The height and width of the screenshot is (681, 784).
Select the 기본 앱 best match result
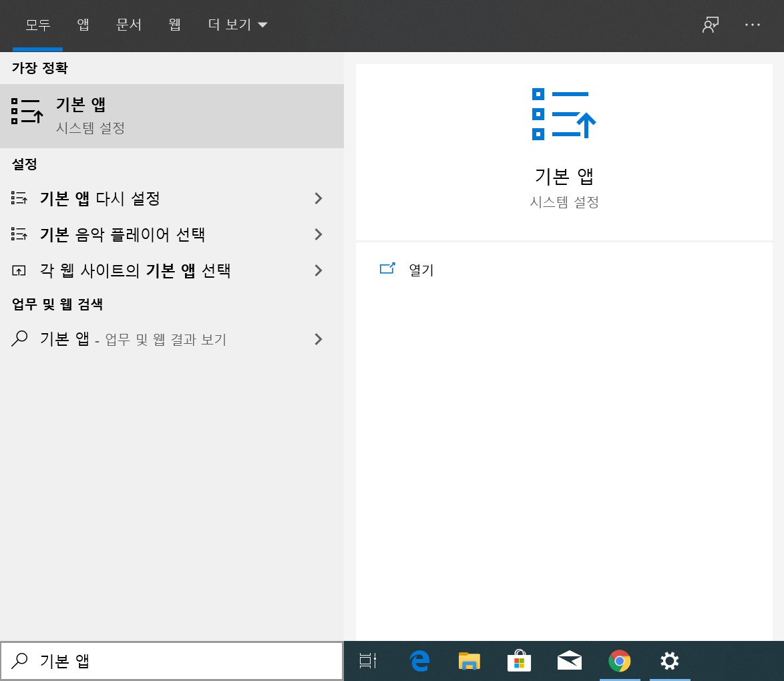coord(172,116)
